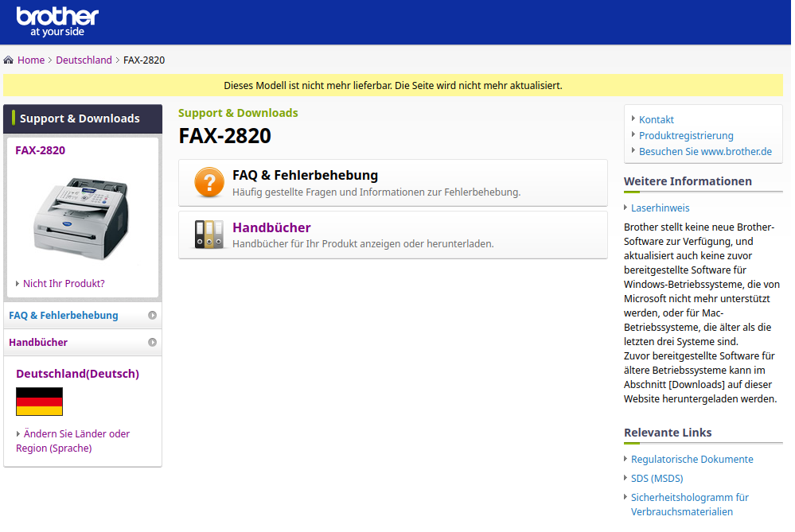Click the orange question mark FAQ icon
795x532 pixels.
(x=208, y=182)
